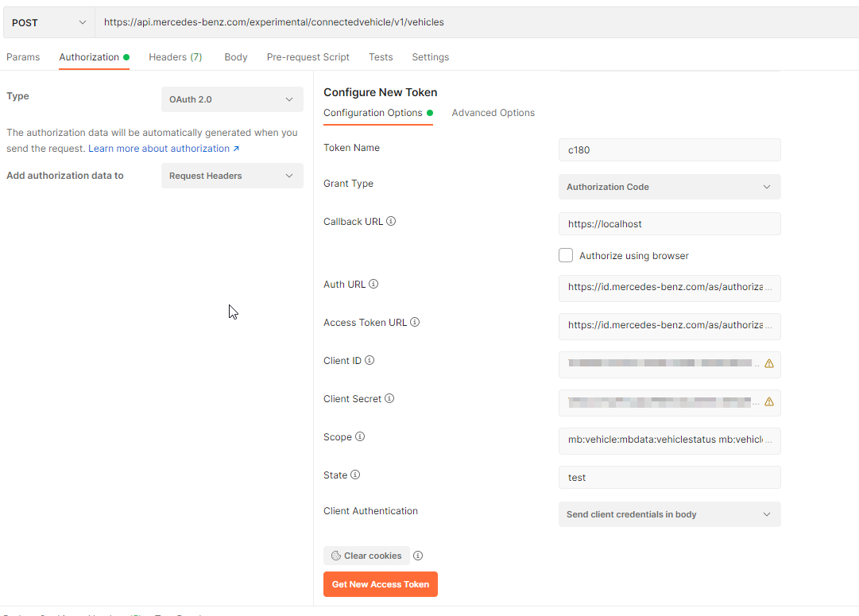The width and height of the screenshot is (859, 616).
Task: Click the Clear cookies button
Action: coord(366,556)
